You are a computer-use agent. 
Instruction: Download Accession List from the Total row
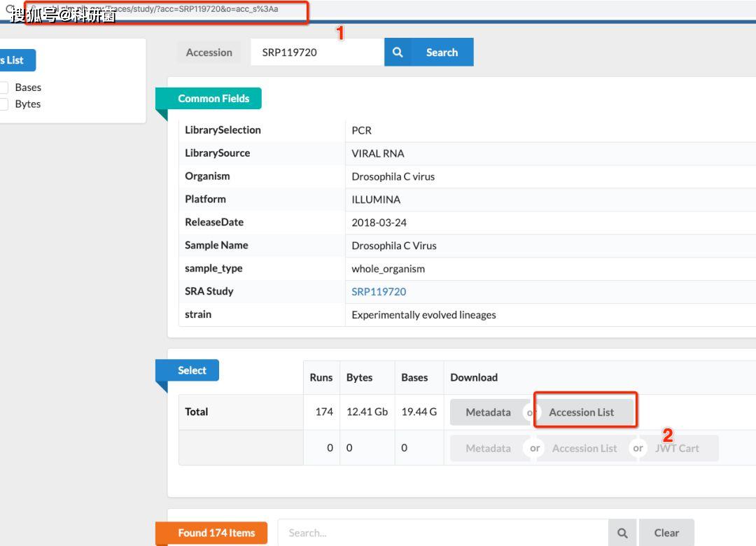[x=581, y=412]
